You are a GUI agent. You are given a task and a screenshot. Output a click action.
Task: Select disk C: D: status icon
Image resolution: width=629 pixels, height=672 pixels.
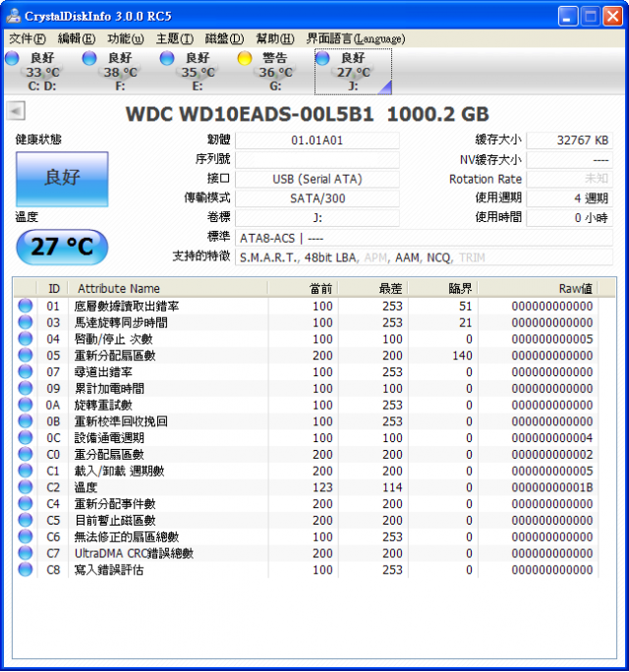tap(12, 58)
